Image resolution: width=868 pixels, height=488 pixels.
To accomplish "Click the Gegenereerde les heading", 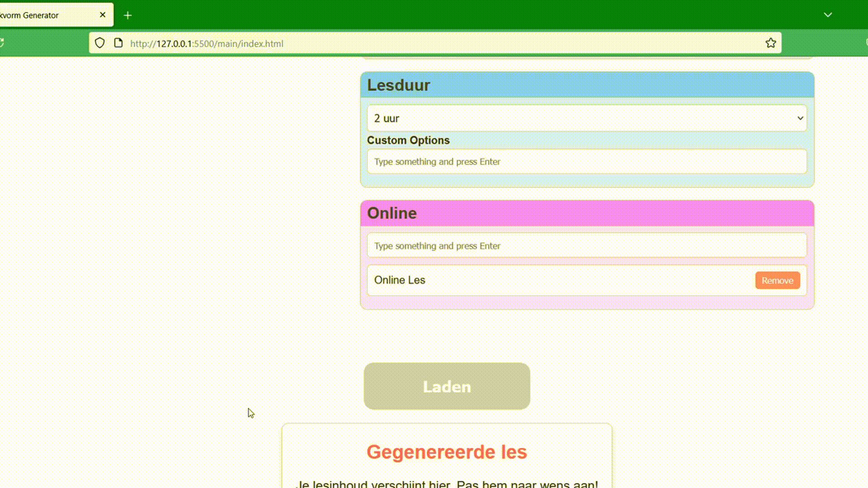I will click(447, 452).
